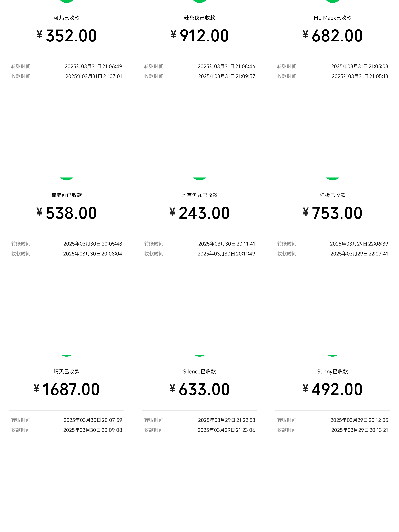The height and width of the screenshot is (532, 399).
Task: Click the ¥243.00 amount for 木有鱼丸
Action: coord(200,213)
